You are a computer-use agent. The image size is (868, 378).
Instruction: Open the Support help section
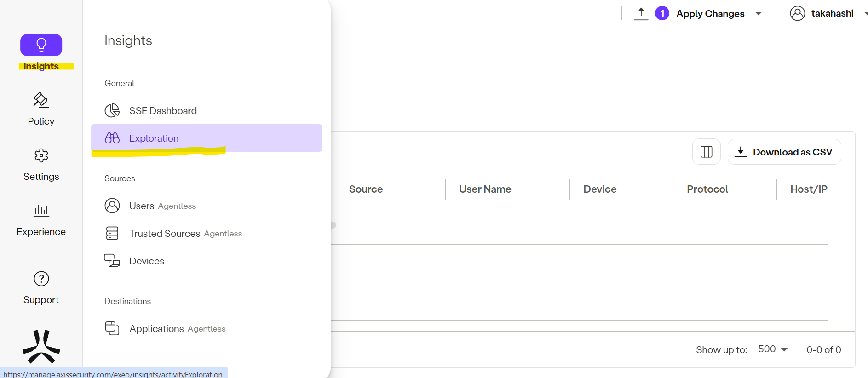click(41, 287)
